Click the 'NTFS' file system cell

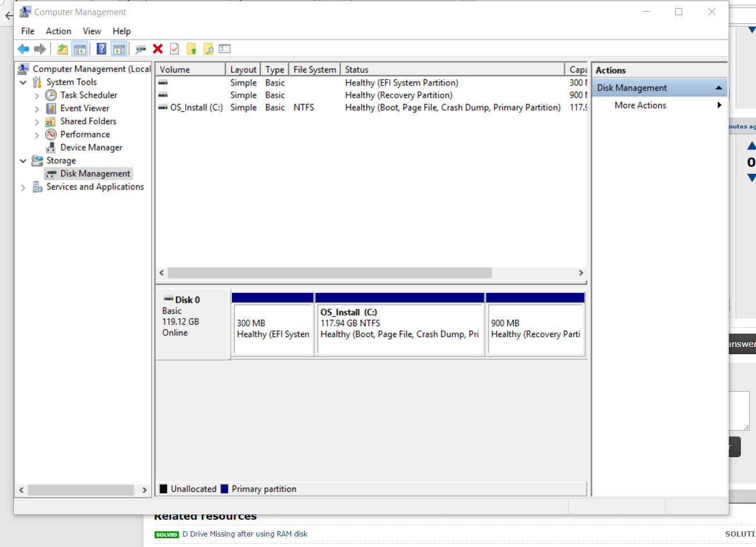(x=304, y=108)
